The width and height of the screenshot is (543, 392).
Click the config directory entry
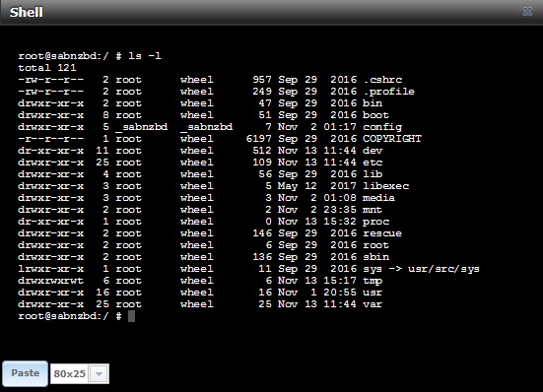382,127
